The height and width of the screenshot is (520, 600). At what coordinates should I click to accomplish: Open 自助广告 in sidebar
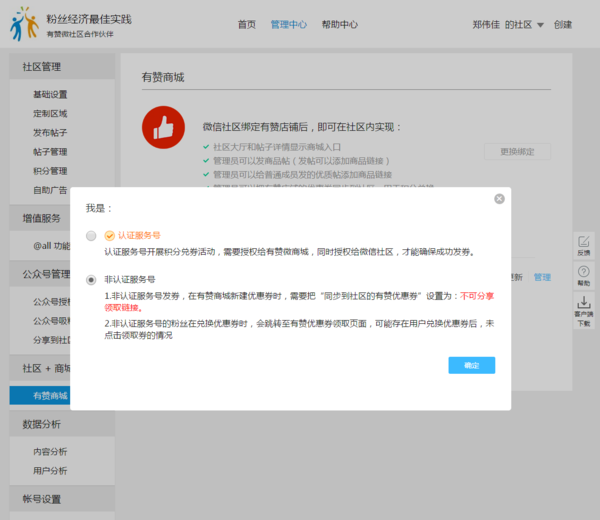coord(50,190)
